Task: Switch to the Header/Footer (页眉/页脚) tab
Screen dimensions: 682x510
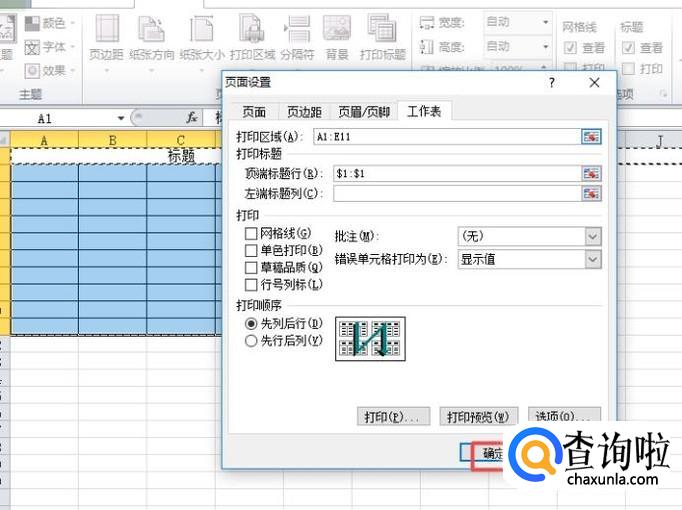Action: click(x=364, y=112)
